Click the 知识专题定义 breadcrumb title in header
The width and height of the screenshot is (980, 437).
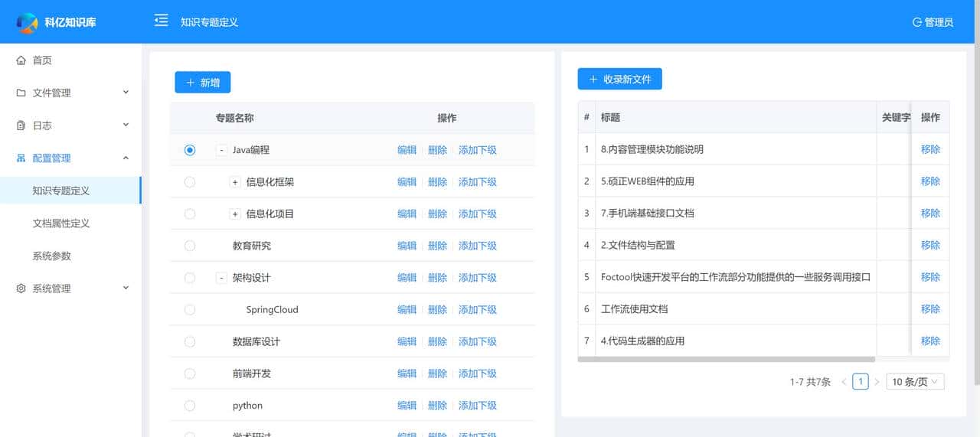point(209,22)
